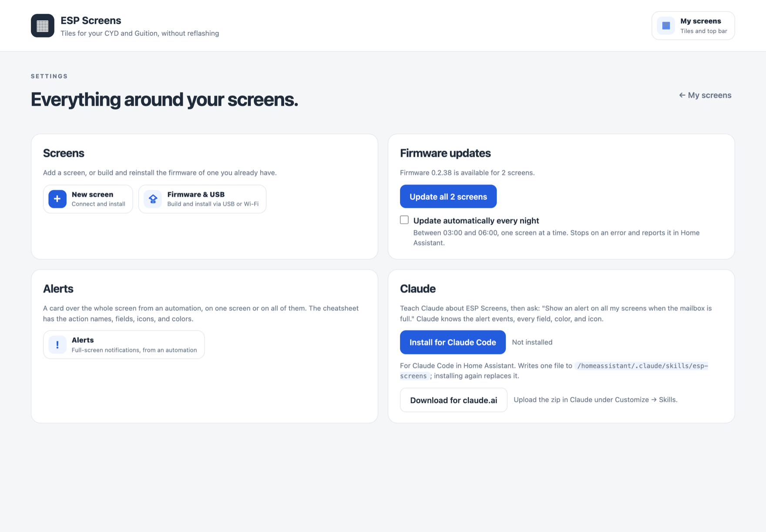Click the blue plus icon for New screen

point(57,199)
